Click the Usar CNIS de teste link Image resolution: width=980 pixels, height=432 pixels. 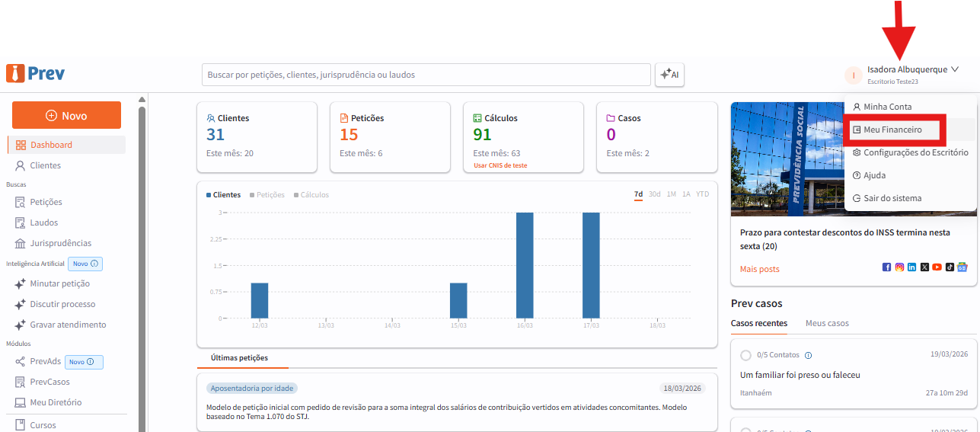[x=500, y=165]
